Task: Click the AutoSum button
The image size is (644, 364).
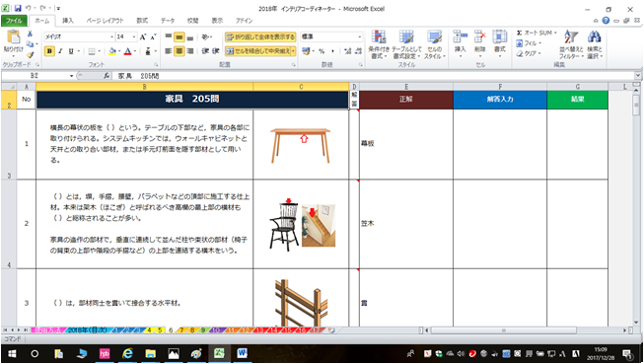Action: [537, 33]
